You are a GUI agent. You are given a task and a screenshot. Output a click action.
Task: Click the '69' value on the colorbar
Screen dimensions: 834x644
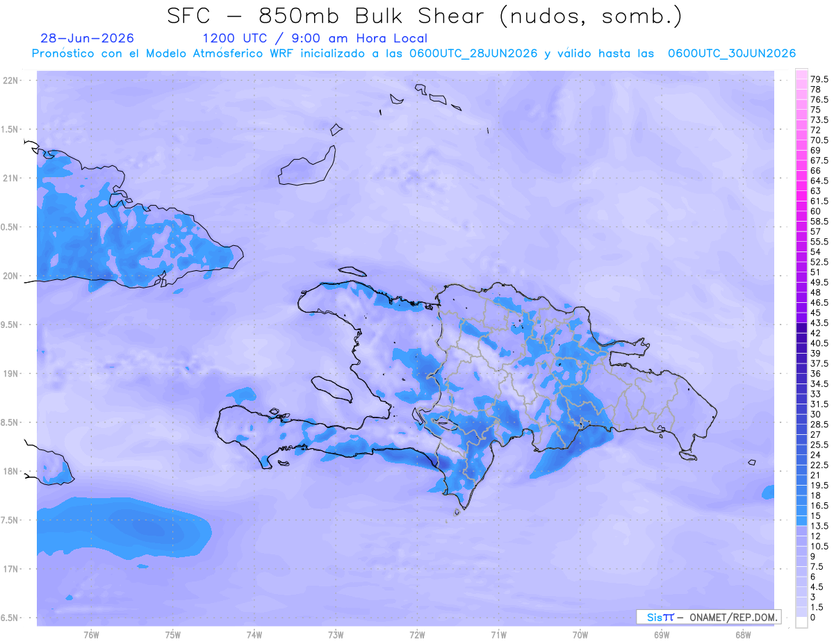click(815, 150)
